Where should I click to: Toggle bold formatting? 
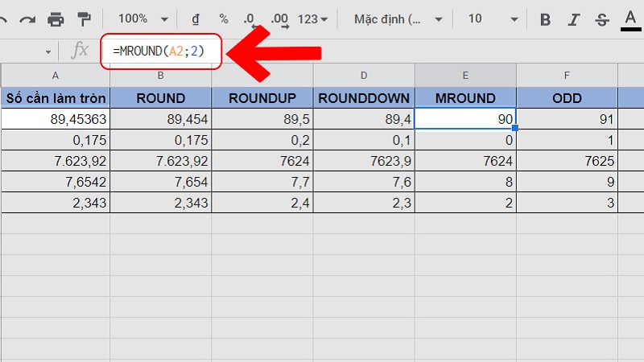tap(546, 19)
